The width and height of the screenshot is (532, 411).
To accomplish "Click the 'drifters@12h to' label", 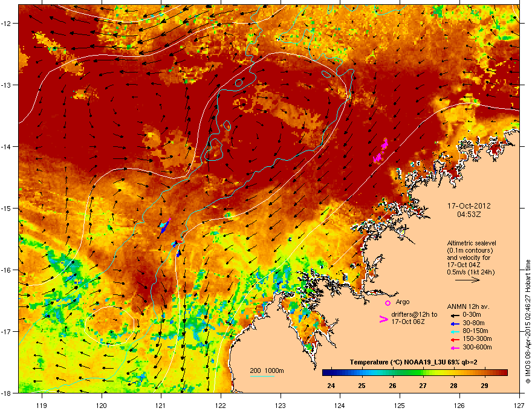I will point(414,315).
